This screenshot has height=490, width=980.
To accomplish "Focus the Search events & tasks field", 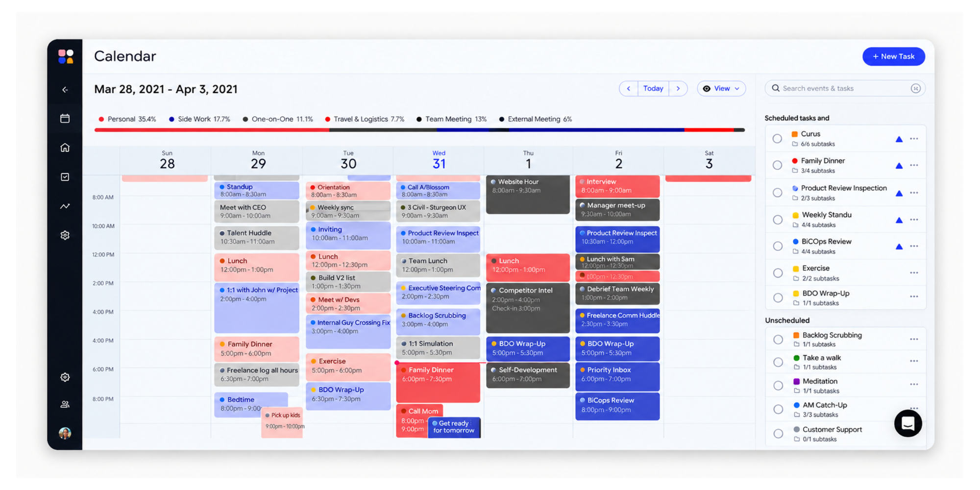I will [845, 89].
